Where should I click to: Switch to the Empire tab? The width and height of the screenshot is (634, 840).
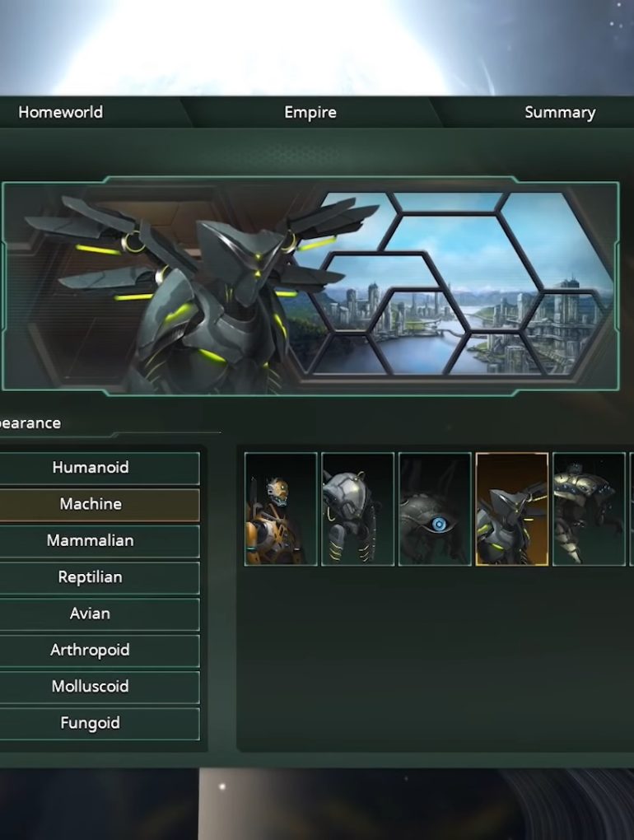point(310,112)
